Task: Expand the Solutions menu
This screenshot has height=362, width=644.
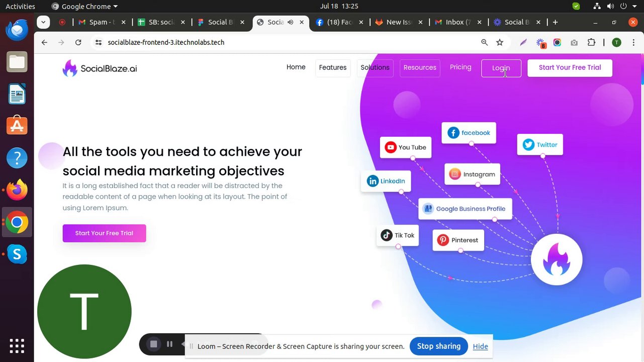Action: pos(375,68)
